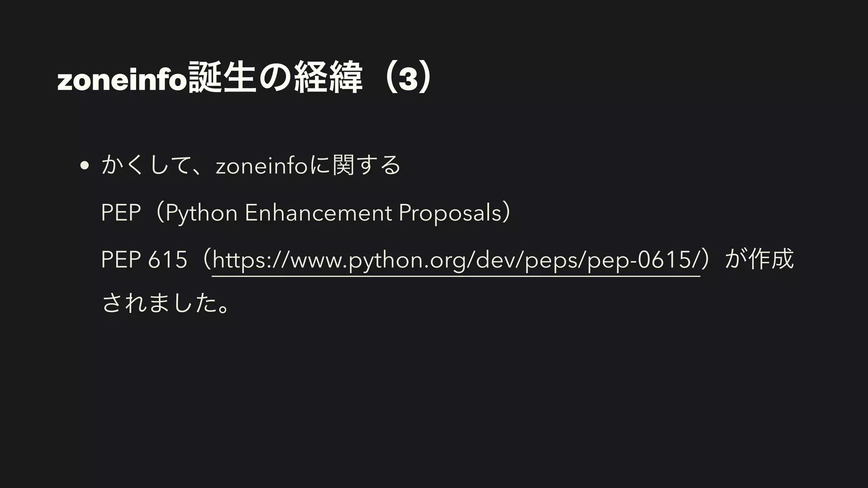Click the kanji 誕生 in the title
The image size is (868, 488).
point(222,78)
